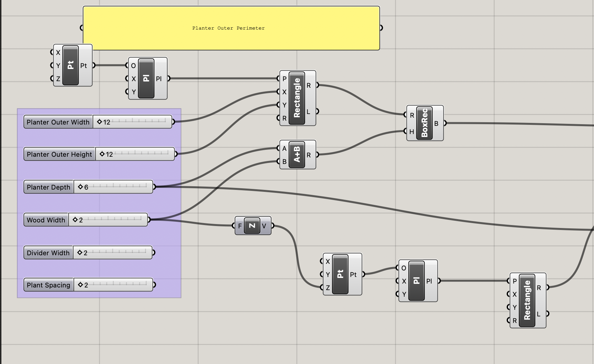Click the Z input of lower Pt component

tap(328, 288)
